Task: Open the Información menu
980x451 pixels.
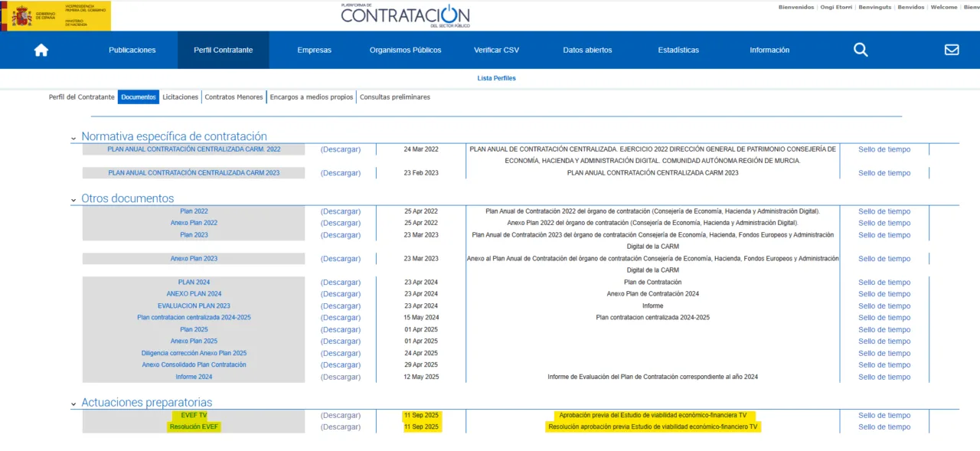Action: (x=769, y=50)
